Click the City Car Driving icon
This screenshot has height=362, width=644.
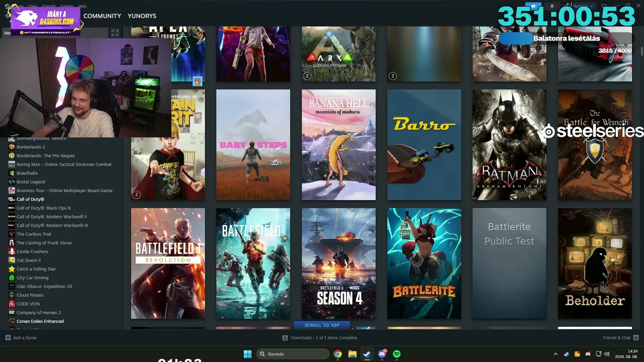(12, 278)
